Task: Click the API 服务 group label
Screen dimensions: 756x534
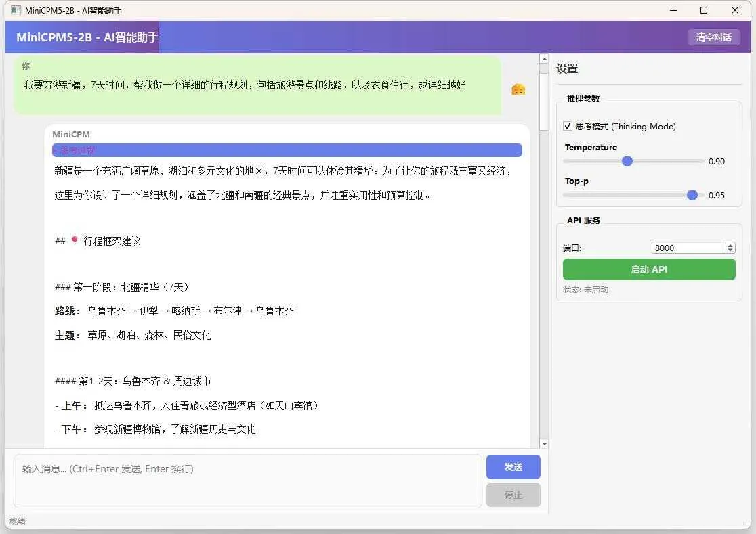Action: pos(583,220)
